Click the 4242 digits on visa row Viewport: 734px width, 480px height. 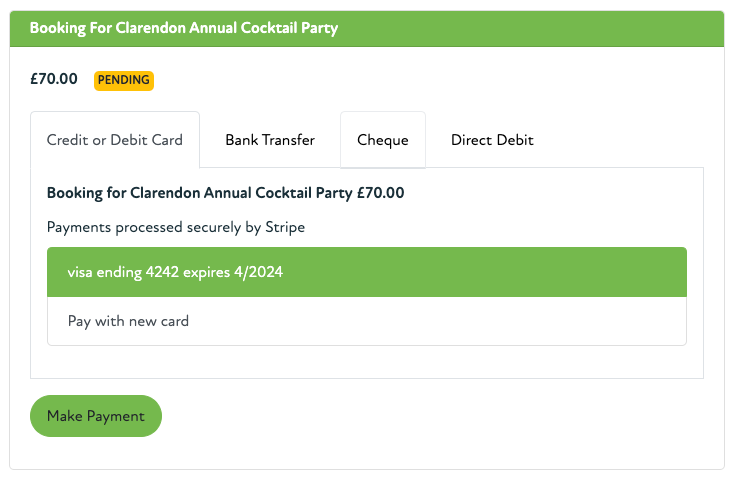[162, 272]
